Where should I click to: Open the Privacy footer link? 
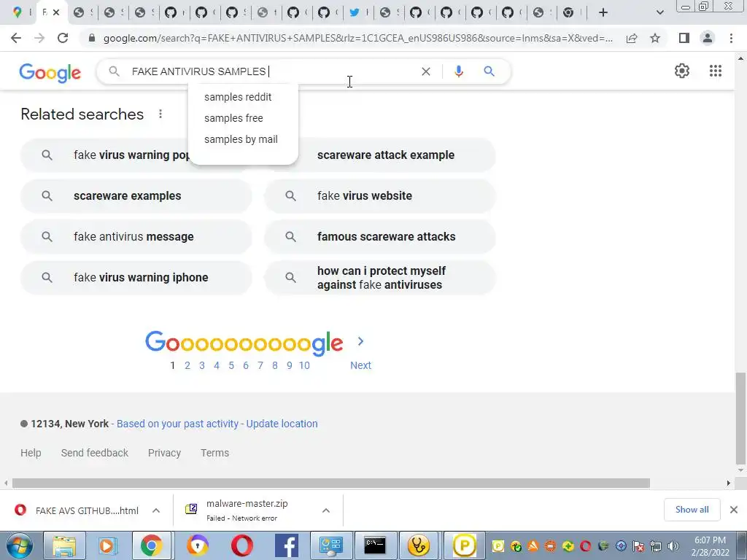pos(164,453)
